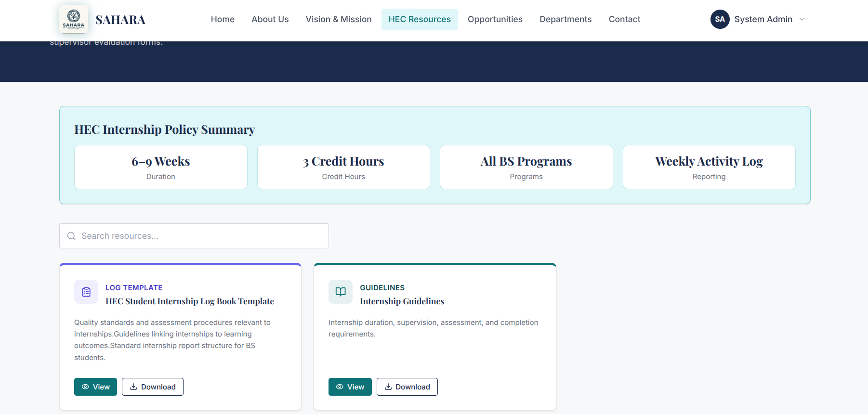Click the clipboard icon on Log Template card
The image size is (868, 414).
pyautogui.click(x=86, y=292)
